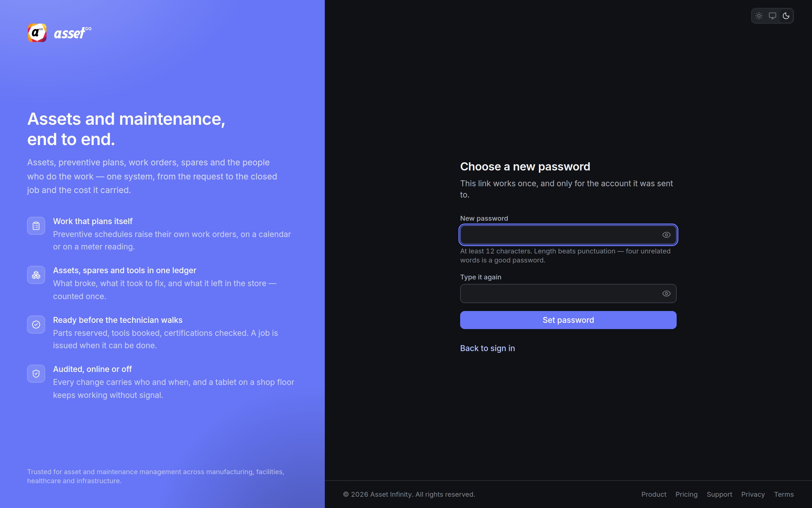
Task: Click shield icon beside Audited, online or off
Action: [36, 374]
